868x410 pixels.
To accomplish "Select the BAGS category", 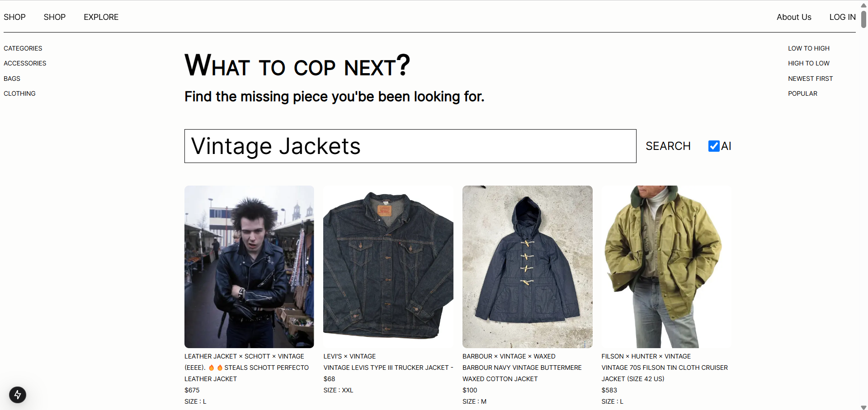I will pyautogui.click(x=12, y=79).
